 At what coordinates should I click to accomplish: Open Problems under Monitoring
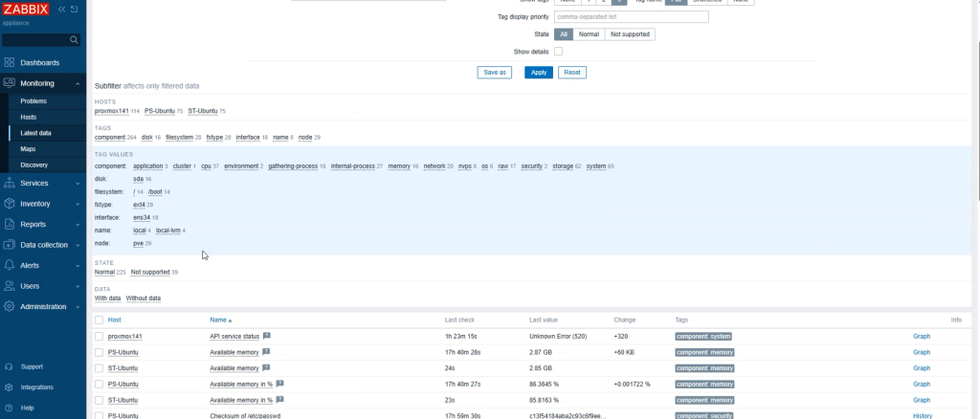(x=33, y=101)
